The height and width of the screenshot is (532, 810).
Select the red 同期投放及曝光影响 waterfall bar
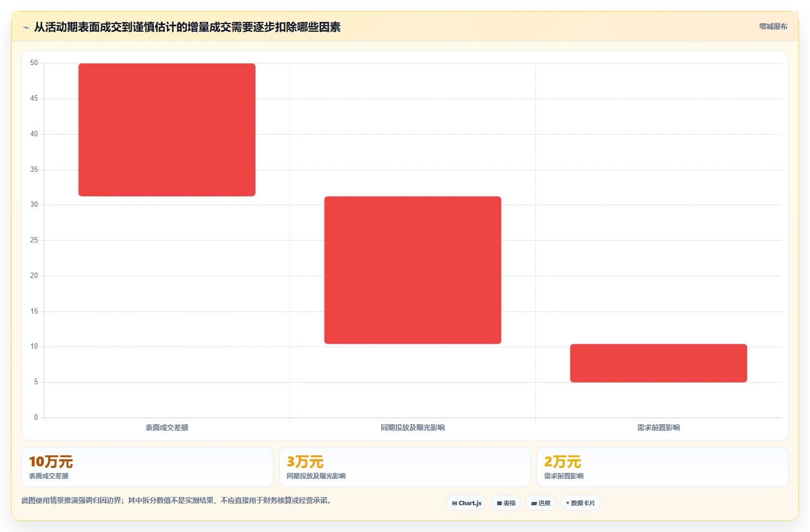pos(413,270)
